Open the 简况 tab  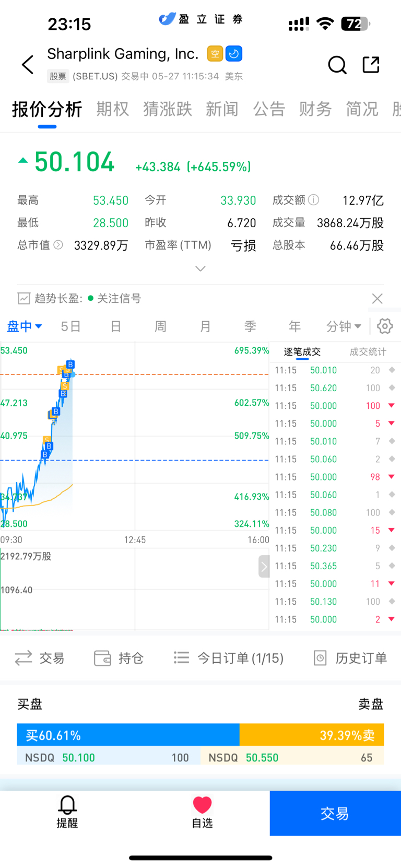362,109
